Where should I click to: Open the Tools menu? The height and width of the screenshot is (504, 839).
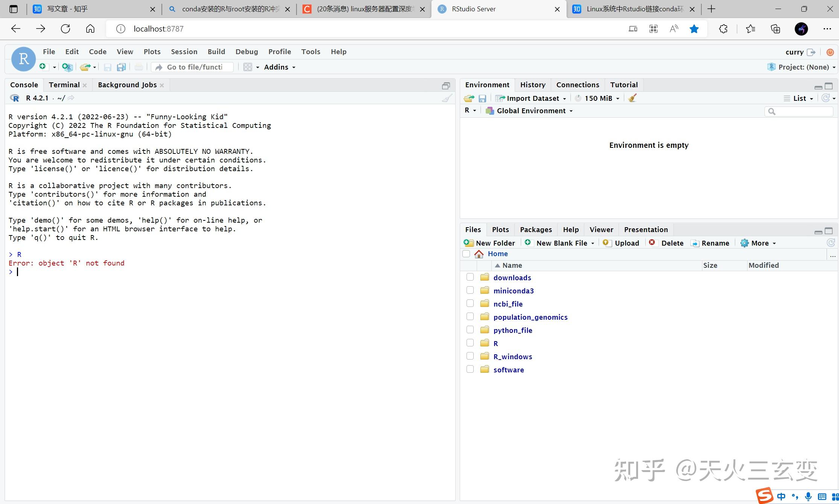[x=311, y=52]
